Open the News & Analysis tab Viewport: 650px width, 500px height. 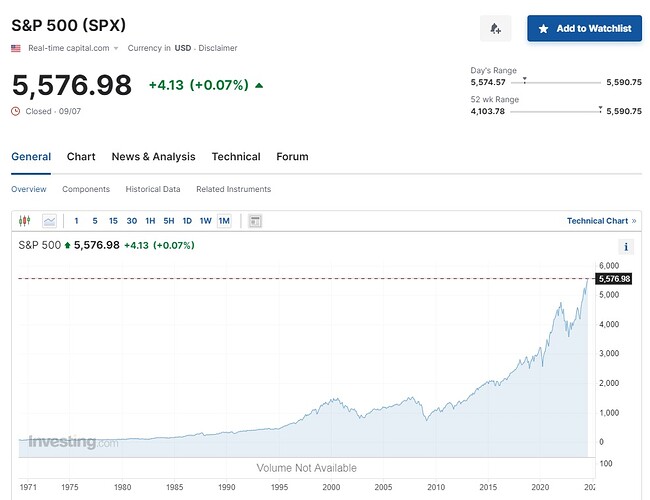point(153,157)
